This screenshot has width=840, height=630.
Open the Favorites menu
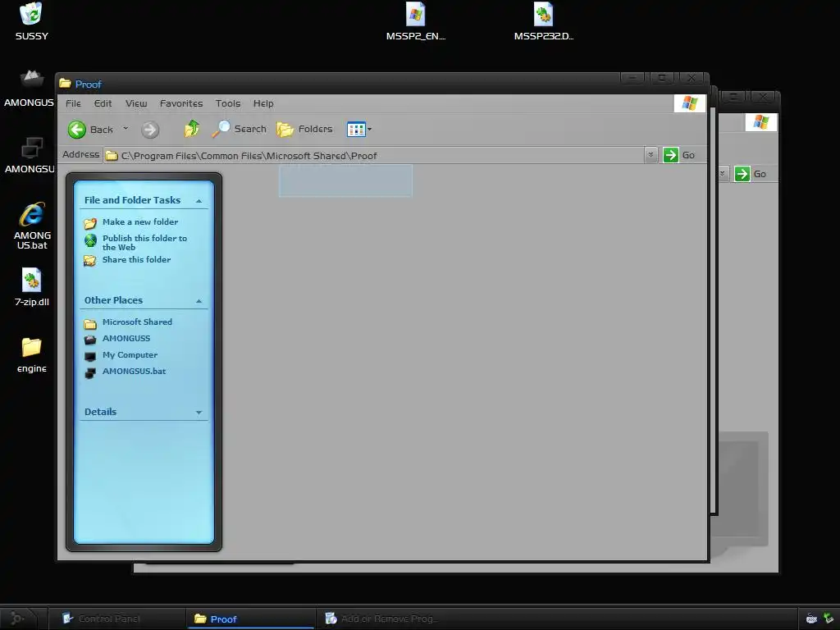(181, 103)
